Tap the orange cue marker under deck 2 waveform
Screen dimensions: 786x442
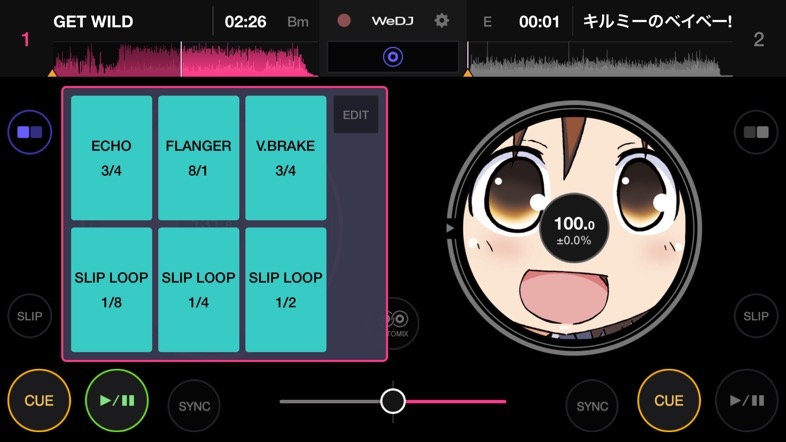[x=468, y=73]
